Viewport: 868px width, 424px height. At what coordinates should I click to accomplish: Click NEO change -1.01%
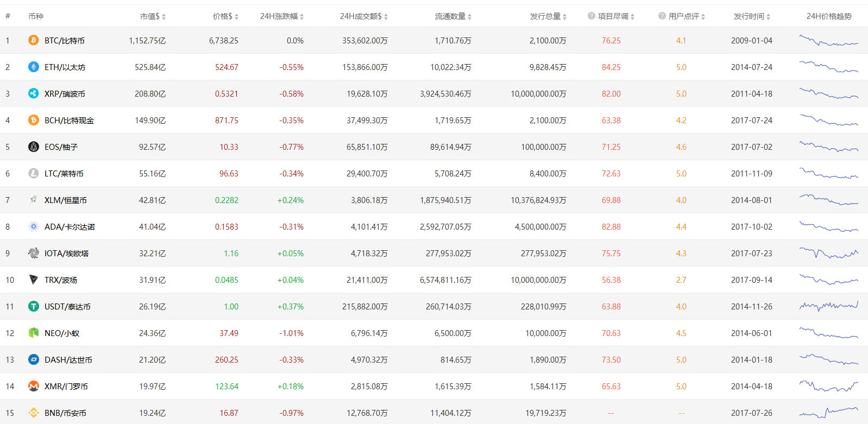click(291, 333)
